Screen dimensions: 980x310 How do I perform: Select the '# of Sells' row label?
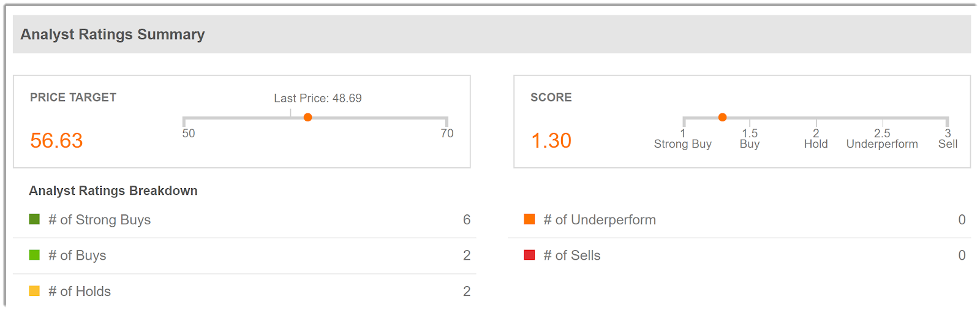click(572, 255)
